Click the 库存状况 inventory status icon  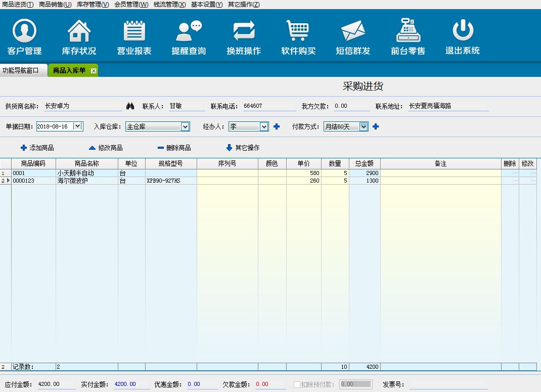[79, 31]
